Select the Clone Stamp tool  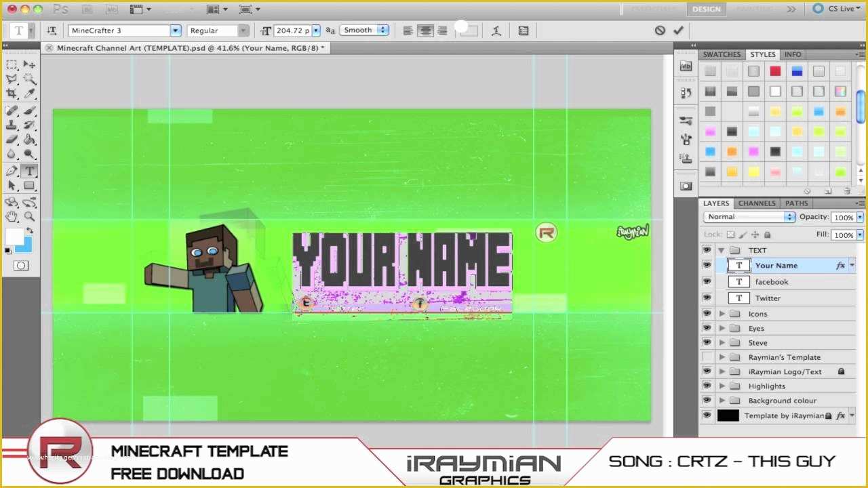(x=12, y=125)
